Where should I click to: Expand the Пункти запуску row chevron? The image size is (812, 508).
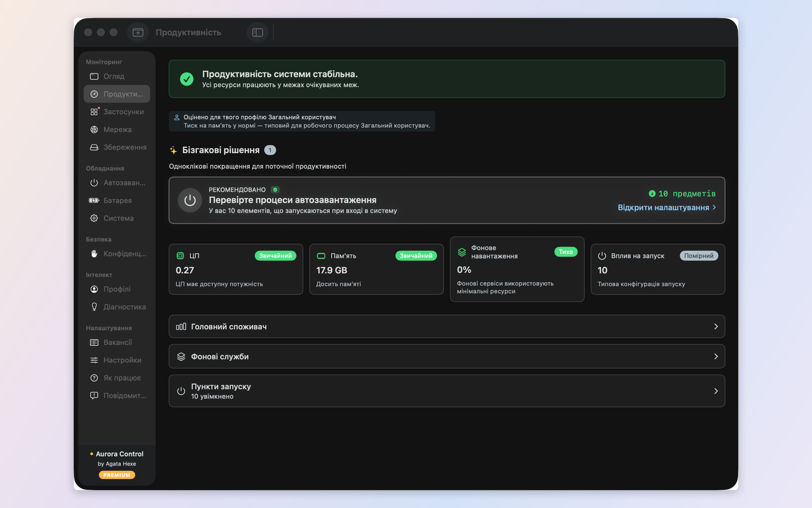(x=716, y=391)
